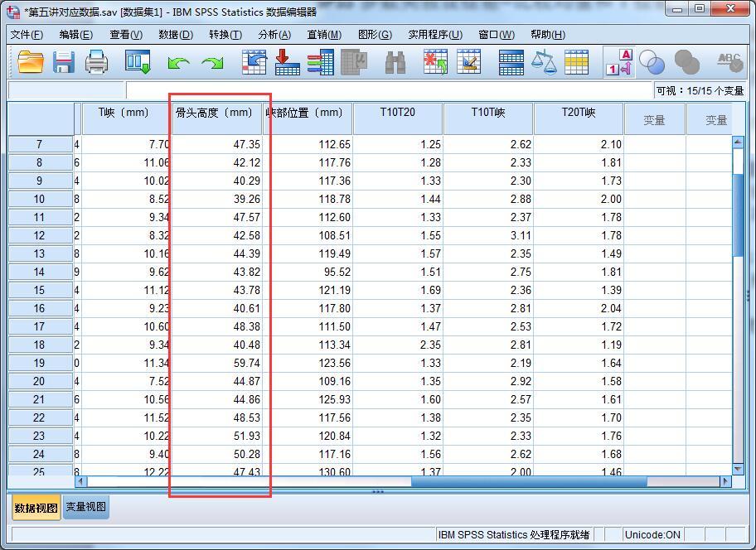The image size is (756, 550).
Task: Click the Redo green arrow icon
Action: 212,63
